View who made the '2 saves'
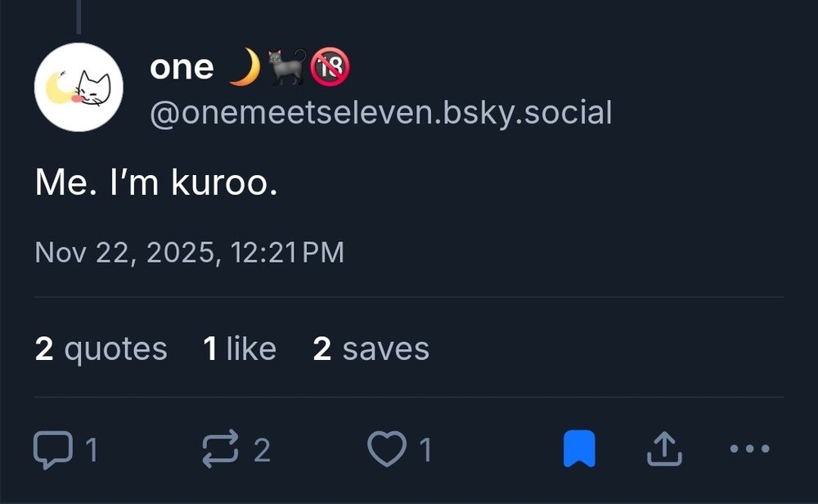Image resolution: width=818 pixels, height=504 pixels. [370, 347]
